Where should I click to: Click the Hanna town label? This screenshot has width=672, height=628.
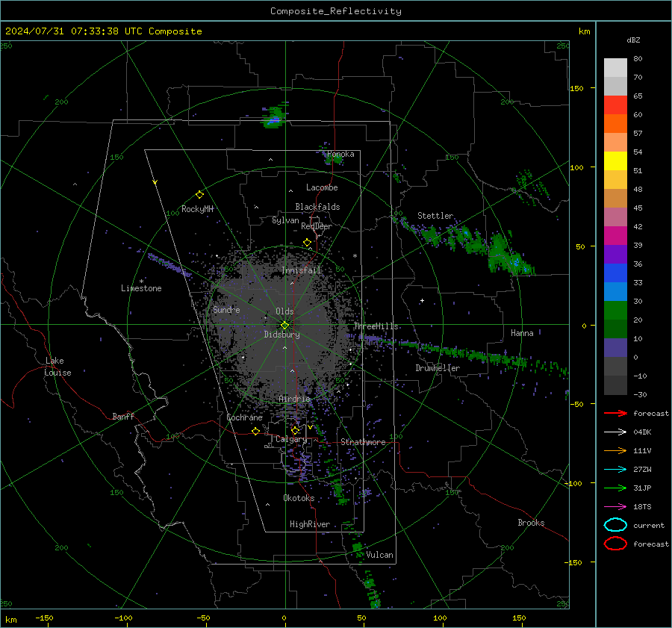pos(522,333)
